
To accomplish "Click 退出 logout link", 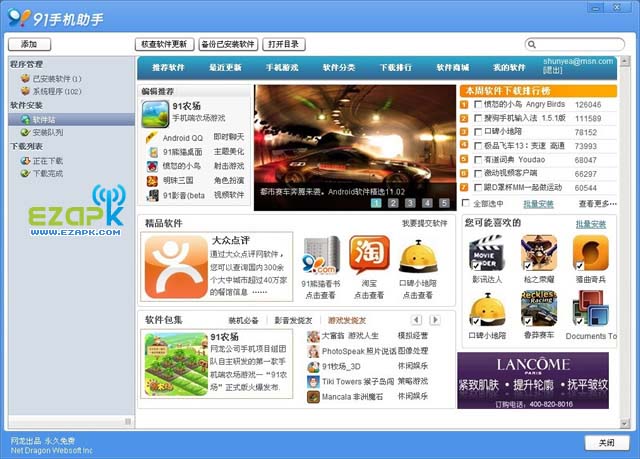I will click(x=553, y=70).
